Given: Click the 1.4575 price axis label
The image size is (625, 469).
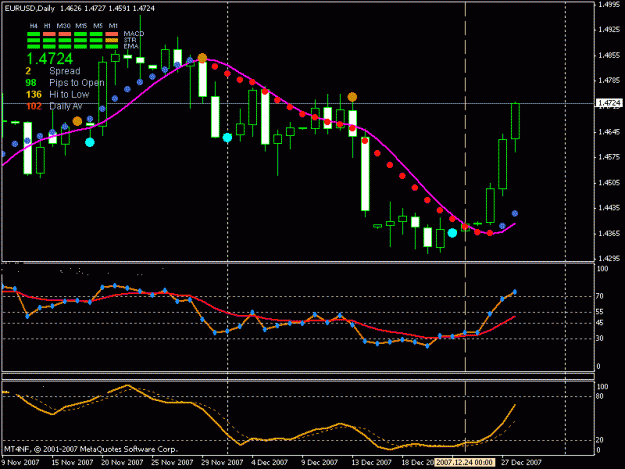Looking at the screenshot, I should [x=609, y=157].
